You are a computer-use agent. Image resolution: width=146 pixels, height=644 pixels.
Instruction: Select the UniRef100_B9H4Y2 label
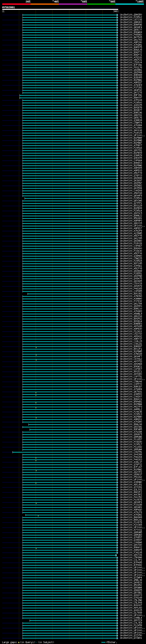tap(131, 548)
